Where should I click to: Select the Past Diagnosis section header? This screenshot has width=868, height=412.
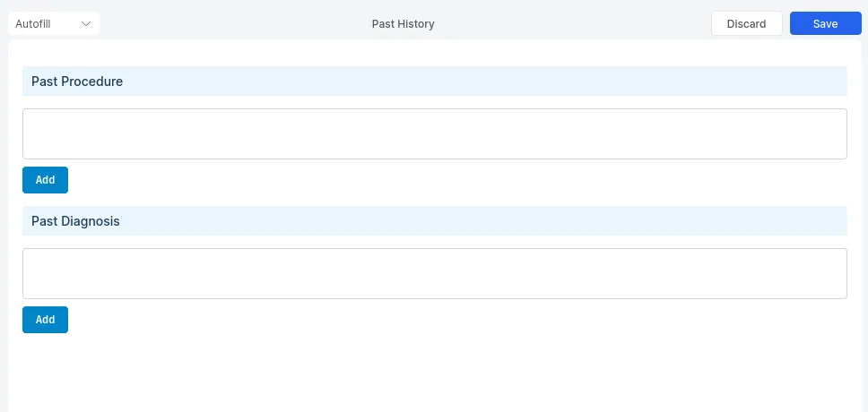(75, 221)
